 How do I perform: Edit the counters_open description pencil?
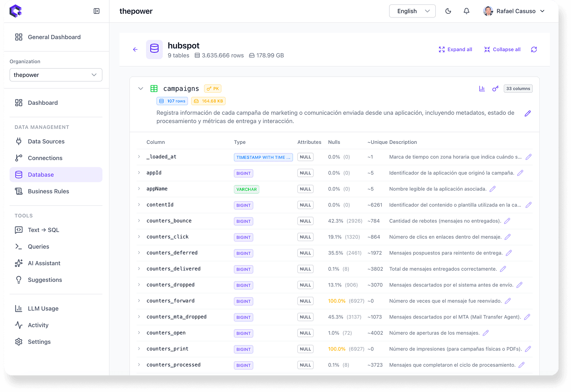pyautogui.click(x=486, y=333)
